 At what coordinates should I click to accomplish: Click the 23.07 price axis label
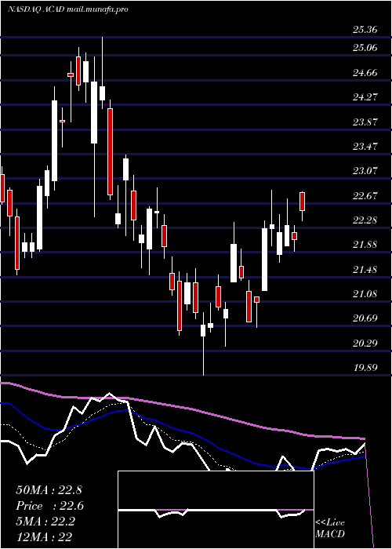tap(365, 171)
